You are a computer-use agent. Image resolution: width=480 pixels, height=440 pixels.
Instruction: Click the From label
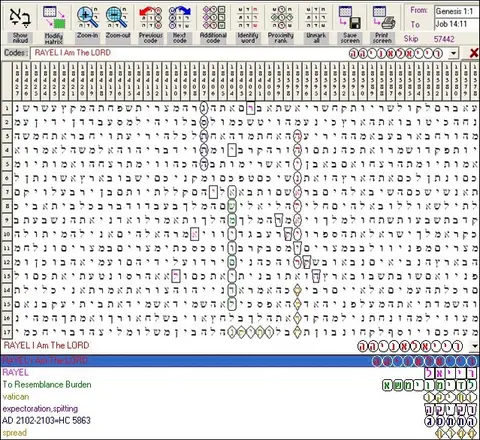pos(418,10)
